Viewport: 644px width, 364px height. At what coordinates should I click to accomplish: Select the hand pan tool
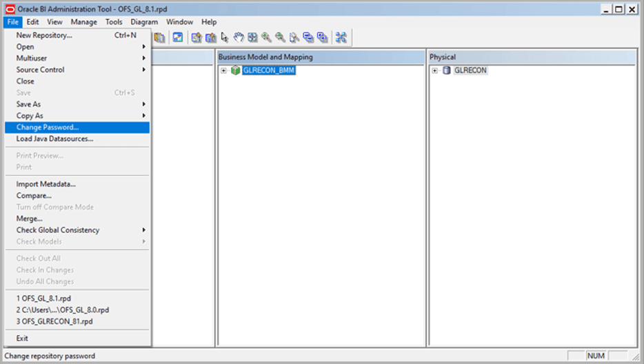[239, 37]
